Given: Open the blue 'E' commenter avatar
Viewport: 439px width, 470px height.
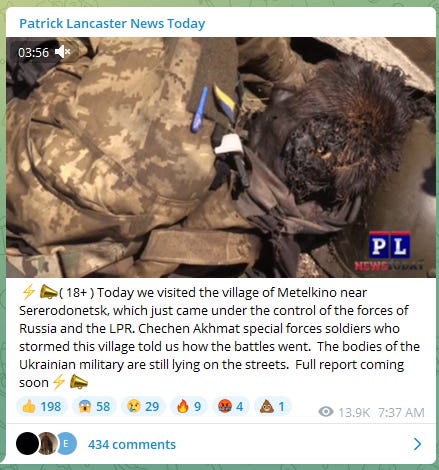Looking at the screenshot, I should (x=66, y=443).
